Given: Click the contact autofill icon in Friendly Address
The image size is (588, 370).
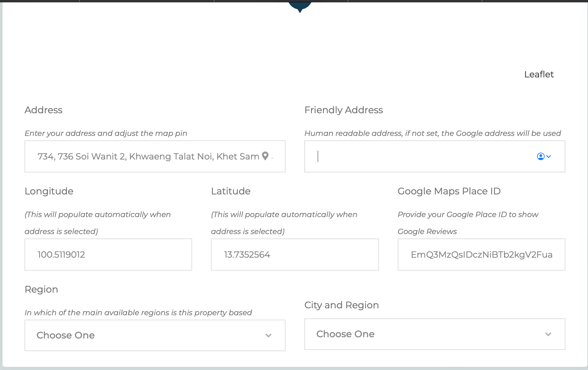Looking at the screenshot, I should pyautogui.click(x=541, y=156).
